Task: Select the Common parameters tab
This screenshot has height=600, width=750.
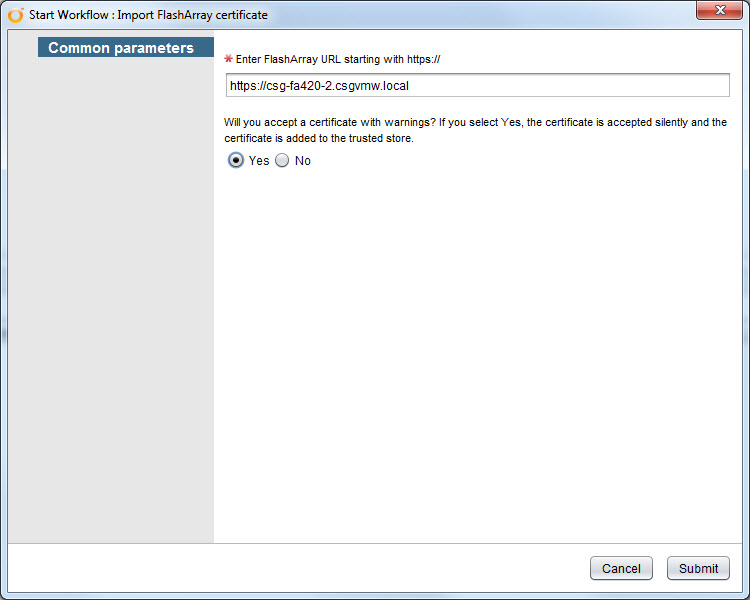Action: tap(126, 47)
